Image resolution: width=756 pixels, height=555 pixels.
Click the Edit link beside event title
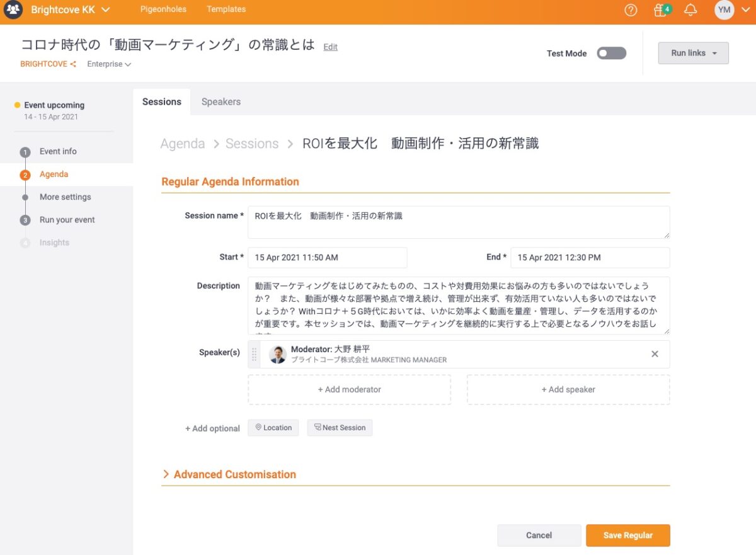pyautogui.click(x=330, y=47)
